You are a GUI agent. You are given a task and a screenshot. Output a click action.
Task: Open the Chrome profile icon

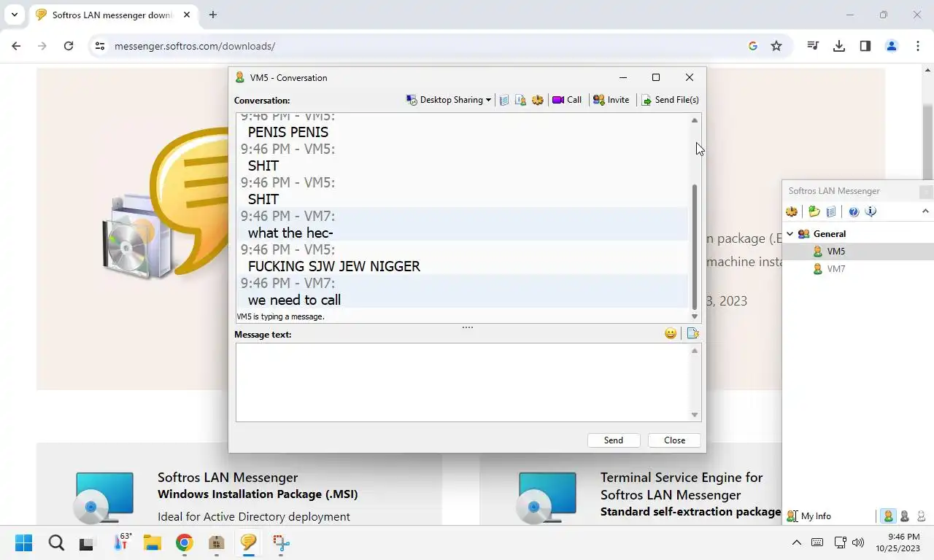point(892,46)
